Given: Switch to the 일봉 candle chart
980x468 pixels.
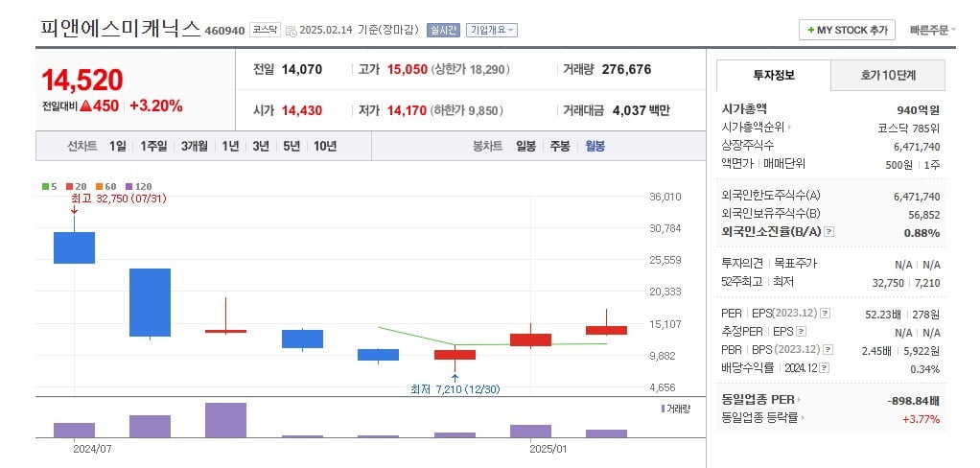Looking at the screenshot, I should 525,146.
